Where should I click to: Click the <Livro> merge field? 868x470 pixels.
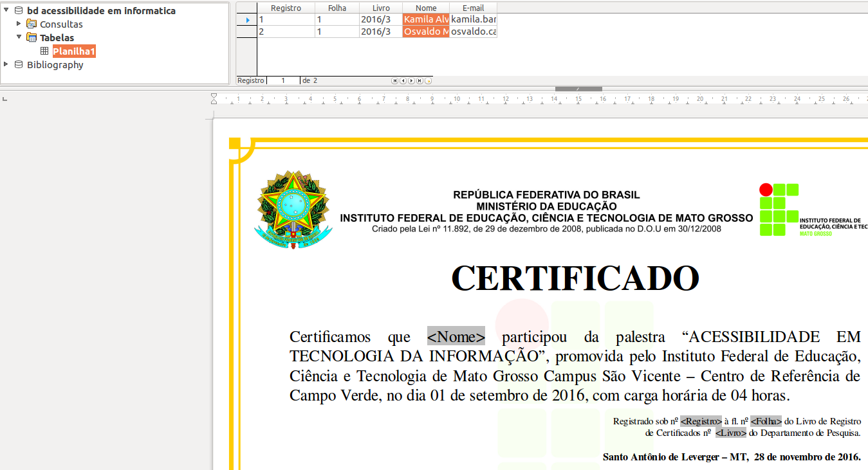point(731,433)
